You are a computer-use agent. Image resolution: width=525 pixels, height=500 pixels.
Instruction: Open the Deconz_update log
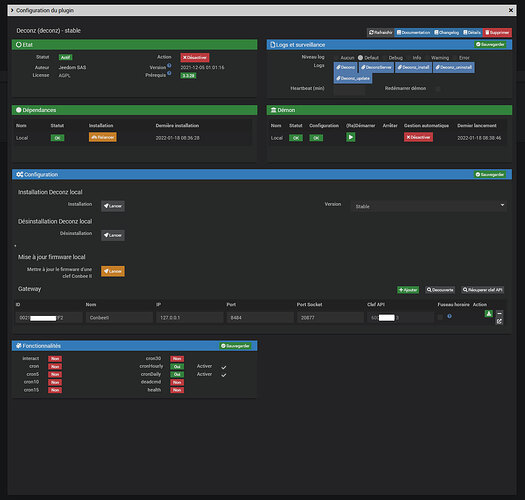point(353,78)
